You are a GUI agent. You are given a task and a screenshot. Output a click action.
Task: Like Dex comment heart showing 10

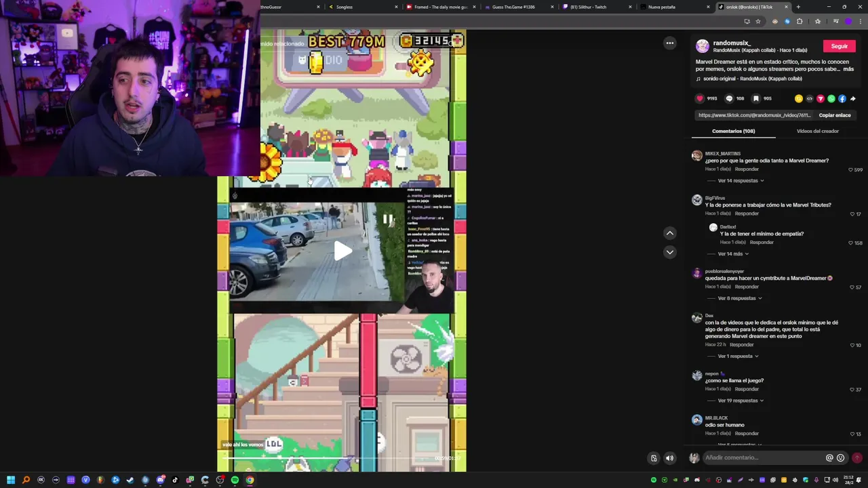point(852,345)
